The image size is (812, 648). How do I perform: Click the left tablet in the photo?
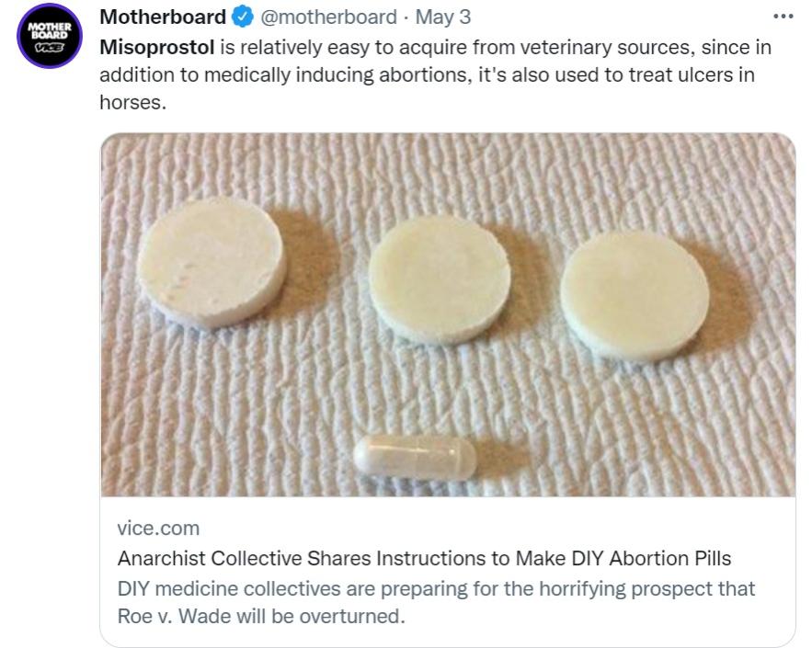click(x=212, y=262)
